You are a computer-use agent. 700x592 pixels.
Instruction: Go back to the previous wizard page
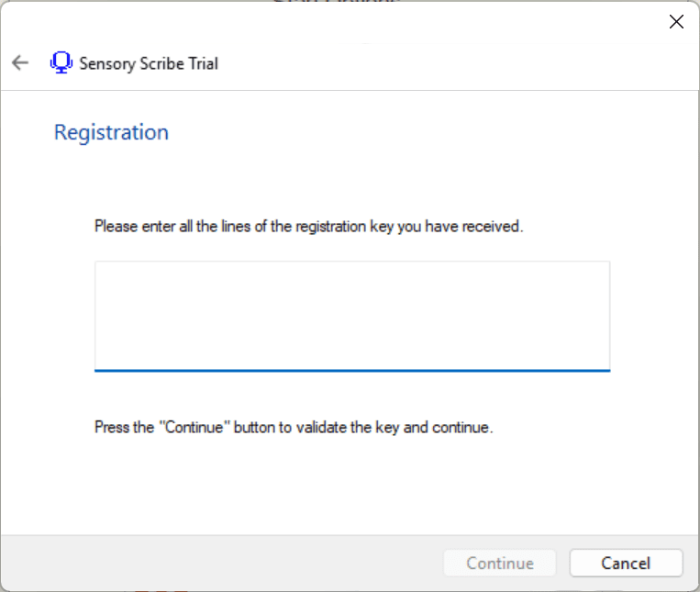(x=20, y=63)
